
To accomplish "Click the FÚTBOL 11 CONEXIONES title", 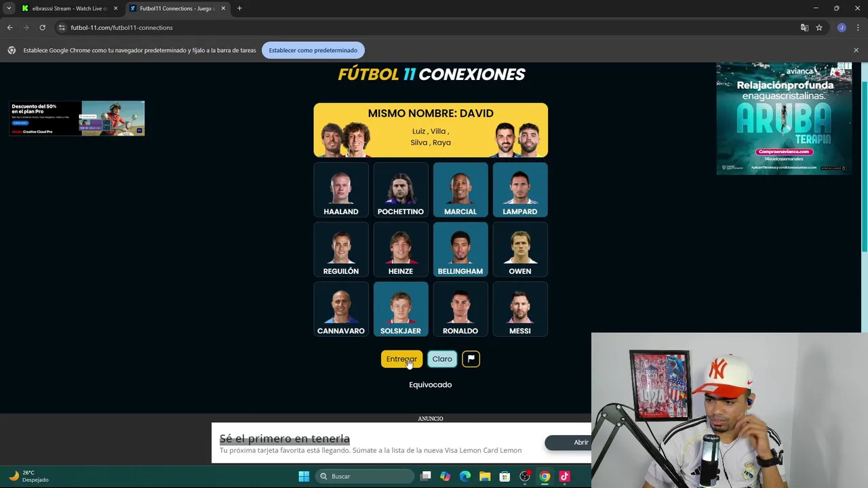I will 431,75.
